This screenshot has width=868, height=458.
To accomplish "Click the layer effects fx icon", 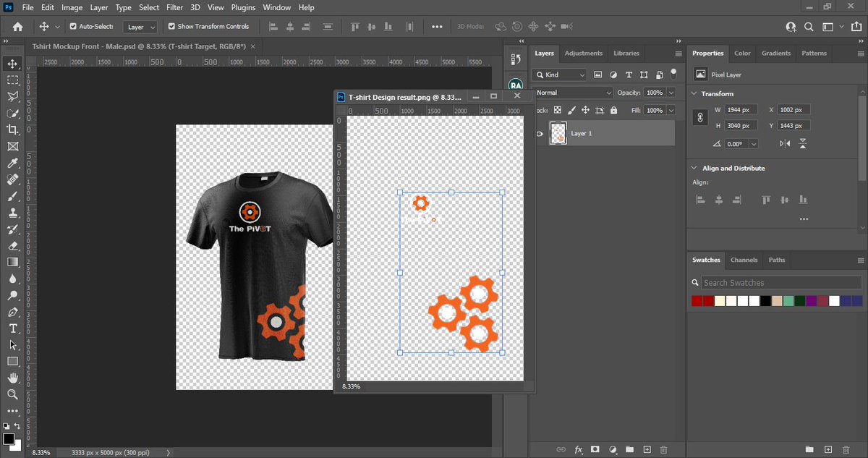I will click(579, 449).
